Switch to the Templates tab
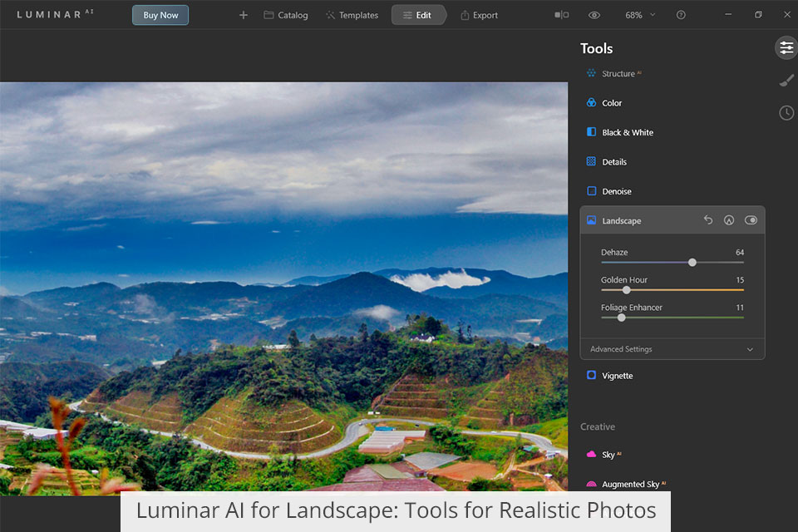This screenshot has height=532, width=798. coord(352,15)
